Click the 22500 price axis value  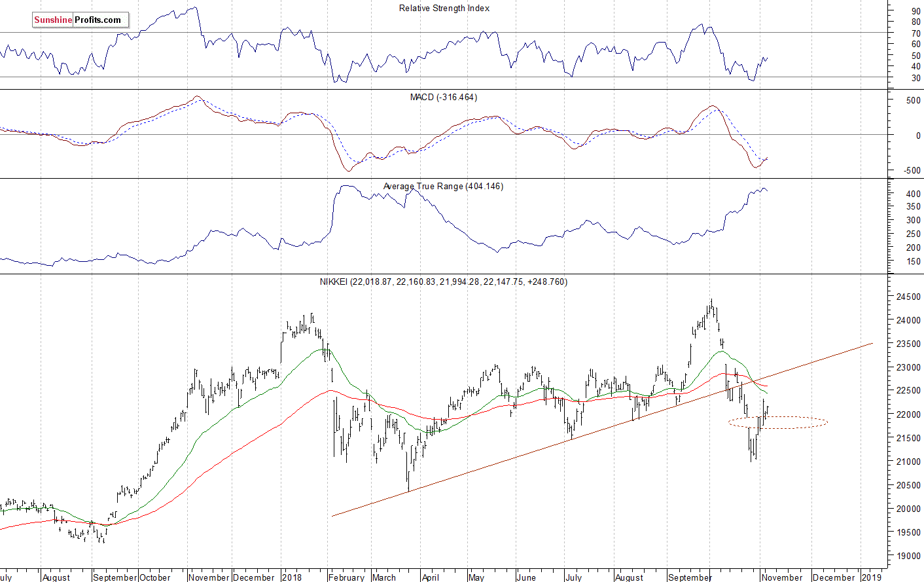[x=907, y=391]
